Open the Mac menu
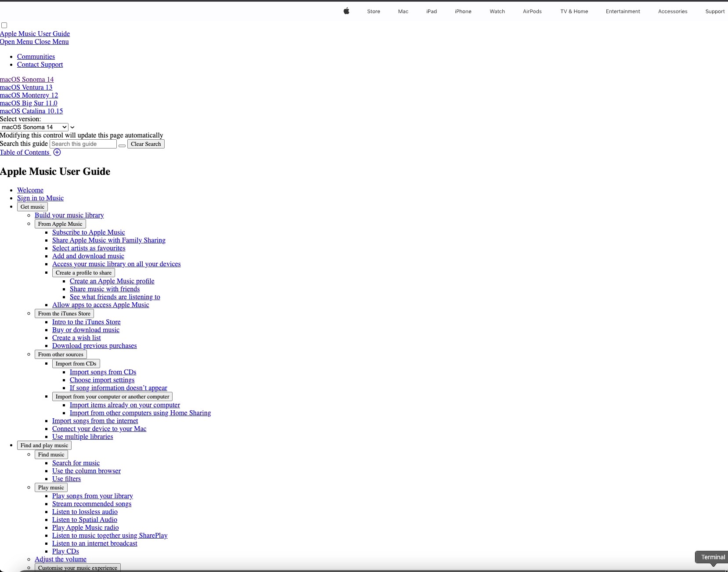728x572 pixels. pyautogui.click(x=403, y=11)
